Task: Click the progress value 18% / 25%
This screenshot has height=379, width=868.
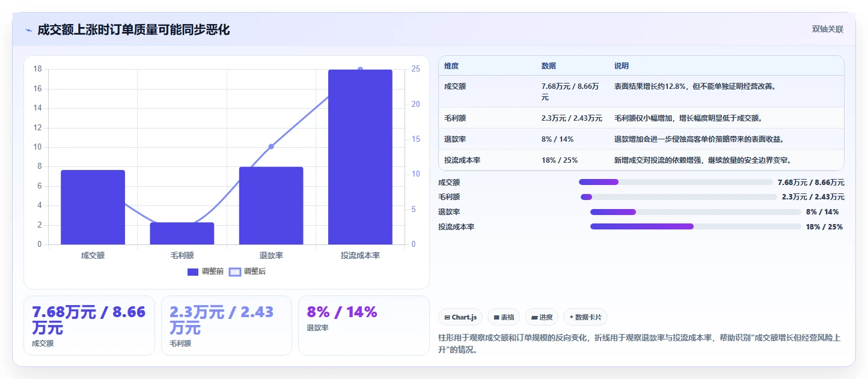Action: pos(824,227)
